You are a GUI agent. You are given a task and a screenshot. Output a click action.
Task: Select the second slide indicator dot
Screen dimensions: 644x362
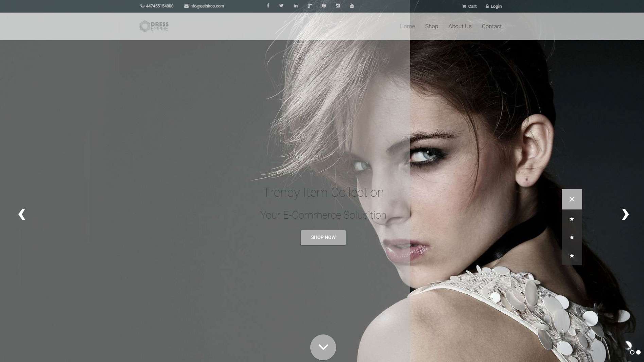pyautogui.click(x=639, y=352)
